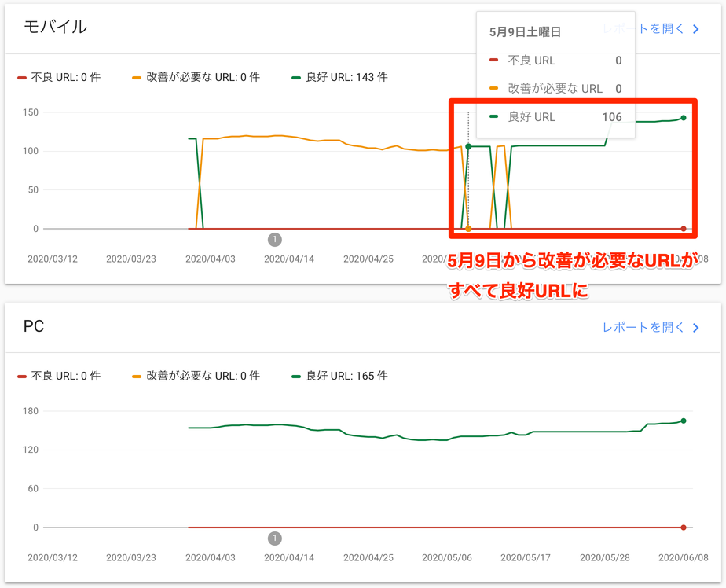726x588 pixels.
Task: Click tooltip row 改善が必要な URL 0
Action: pyautogui.click(x=555, y=89)
